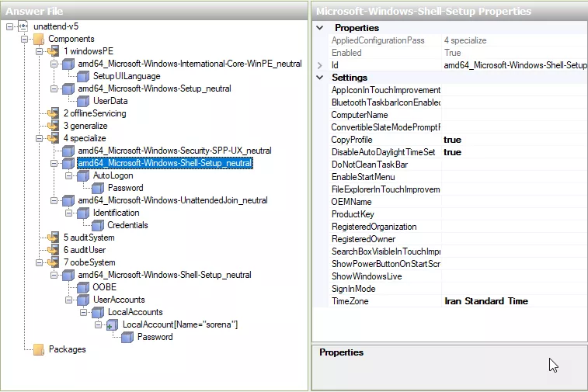The width and height of the screenshot is (588, 392).
Task: Click the AutoLogon cube icon
Action: pyautogui.click(x=83, y=175)
